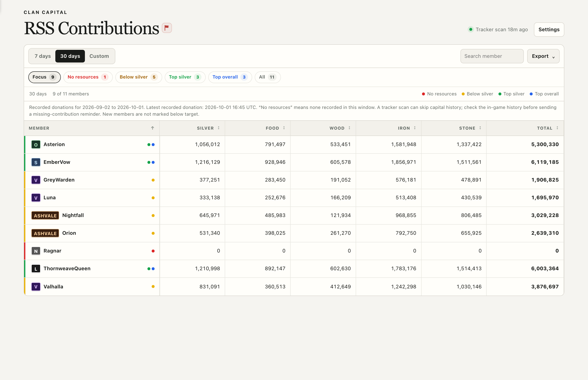Filter by Top overall
The image size is (588, 380).
click(x=230, y=77)
